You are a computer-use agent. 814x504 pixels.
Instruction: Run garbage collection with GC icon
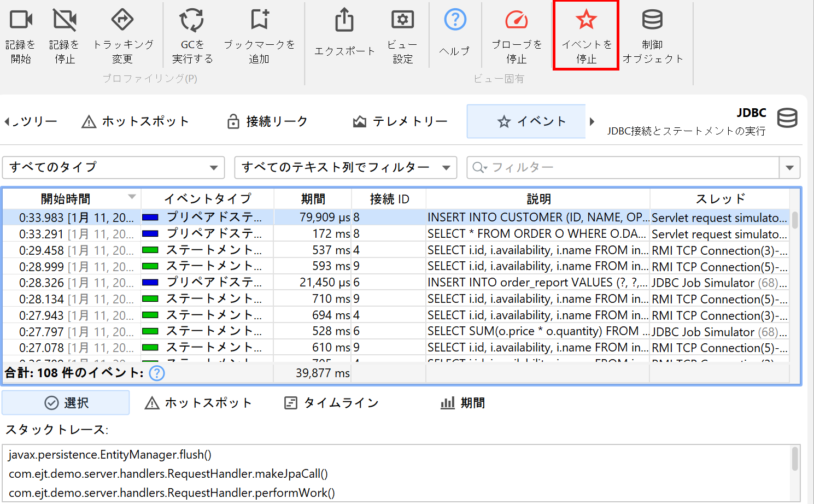coord(192,20)
